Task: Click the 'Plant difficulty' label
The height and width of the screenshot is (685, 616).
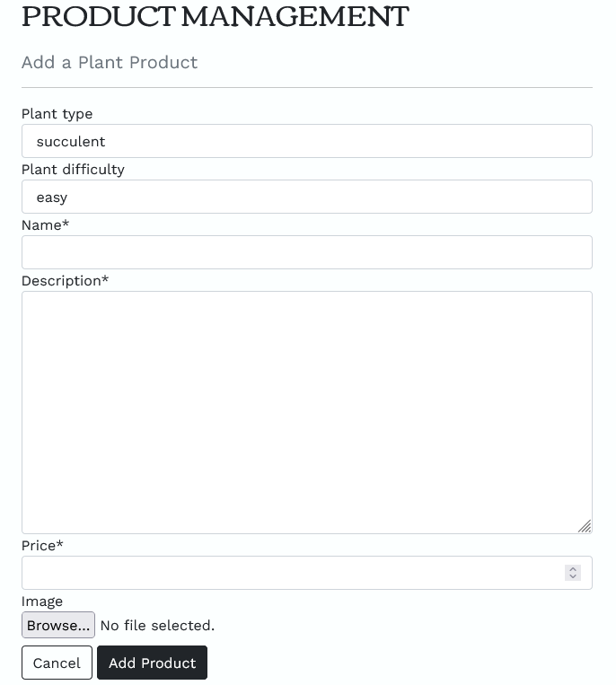Action: click(73, 170)
